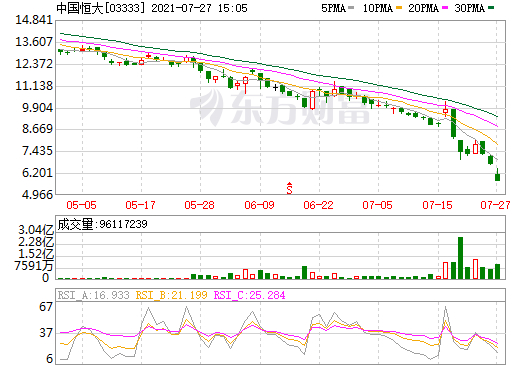Screen dimensions: 520x365
Task: Click the RSI_C value label
Action: coord(249,295)
